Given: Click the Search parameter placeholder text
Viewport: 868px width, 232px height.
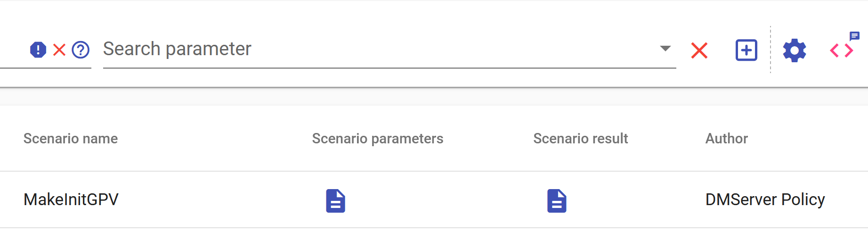Looking at the screenshot, I should point(177,49).
